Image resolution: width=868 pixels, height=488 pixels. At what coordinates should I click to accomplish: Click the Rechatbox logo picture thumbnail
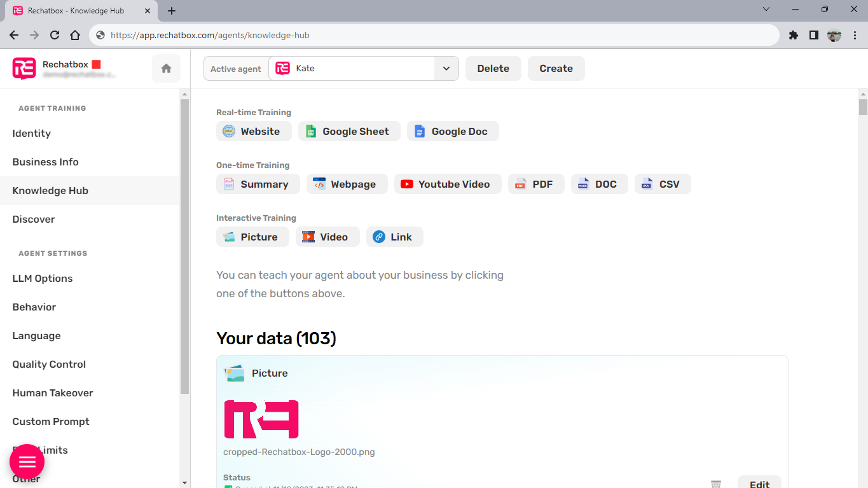(261, 419)
